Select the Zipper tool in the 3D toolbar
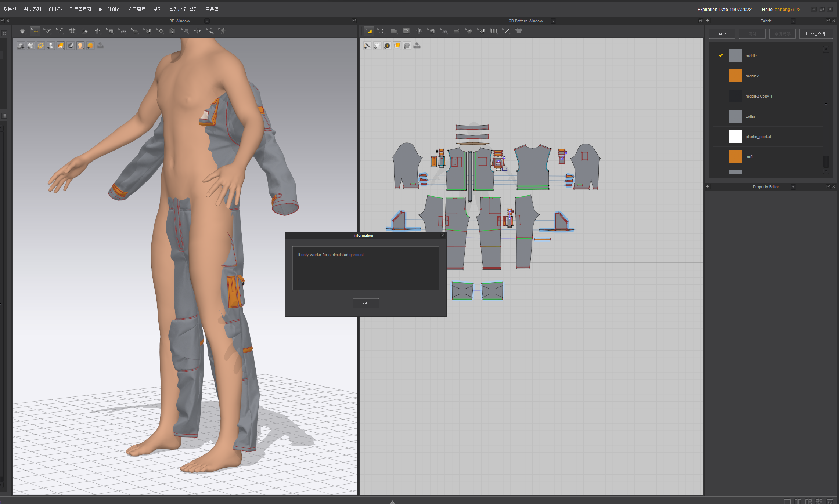The height and width of the screenshot is (504, 839). pyautogui.click(x=172, y=31)
